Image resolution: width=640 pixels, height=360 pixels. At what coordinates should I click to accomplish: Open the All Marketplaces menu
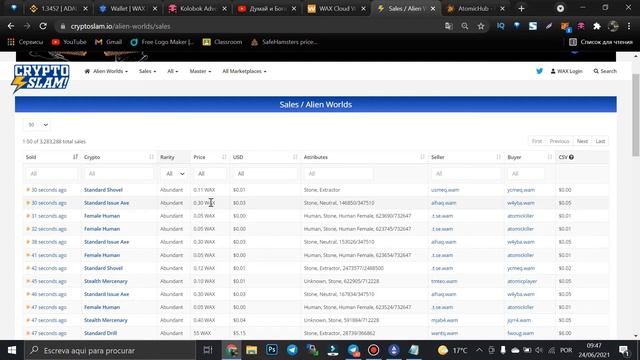[244, 71]
